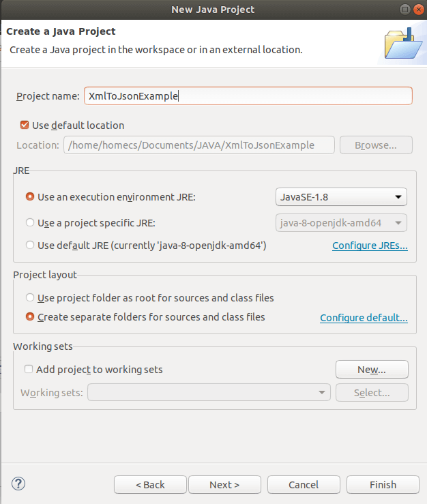Enable Add project to working sets
Viewport: 427px width, 504px height.
(29, 370)
